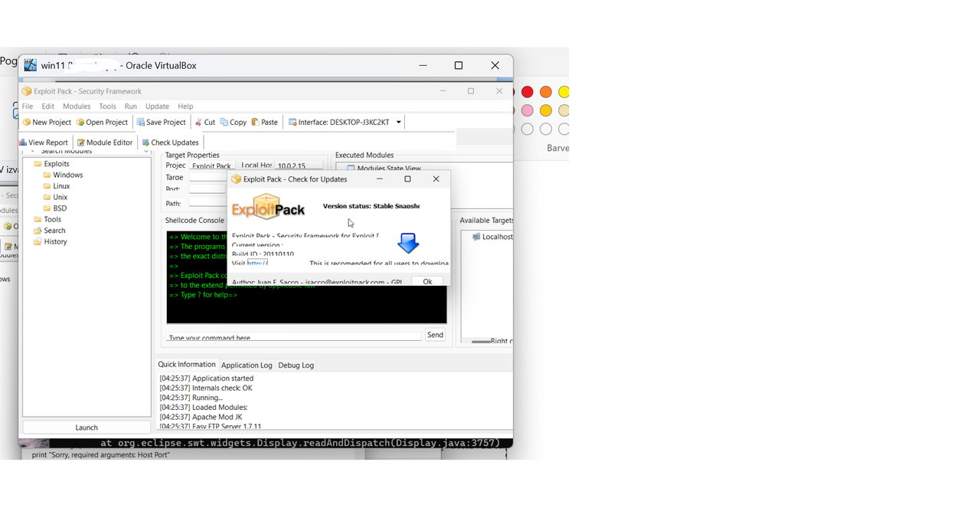The height and width of the screenshot is (511, 980).
Task: Click the ExploitPack logo in update dialog
Action: [268, 208]
